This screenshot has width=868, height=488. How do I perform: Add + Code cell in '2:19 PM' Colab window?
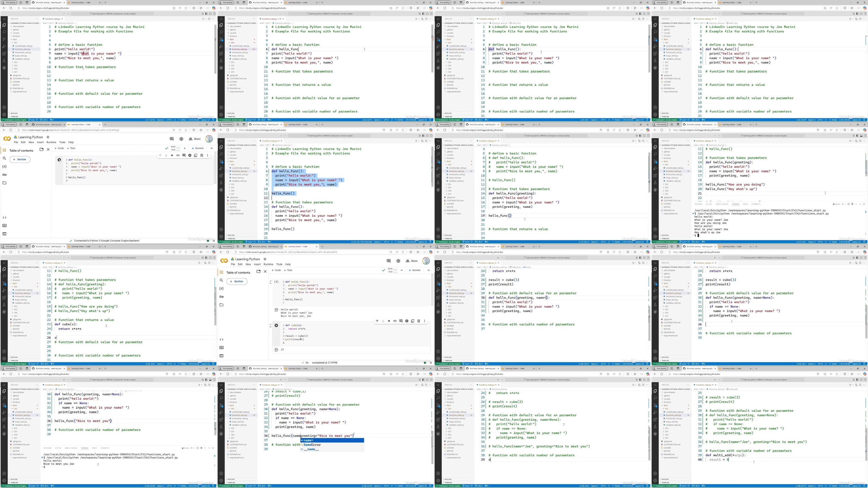[276, 270]
